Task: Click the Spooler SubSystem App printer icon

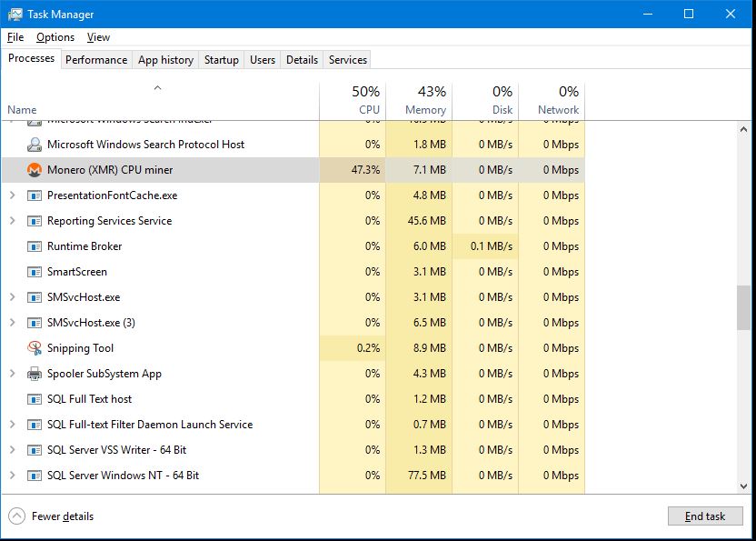Action: tap(35, 374)
